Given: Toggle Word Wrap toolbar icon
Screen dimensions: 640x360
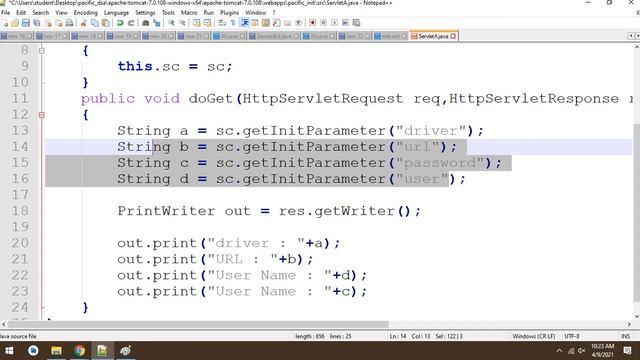Looking at the screenshot, I should [x=222, y=23].
